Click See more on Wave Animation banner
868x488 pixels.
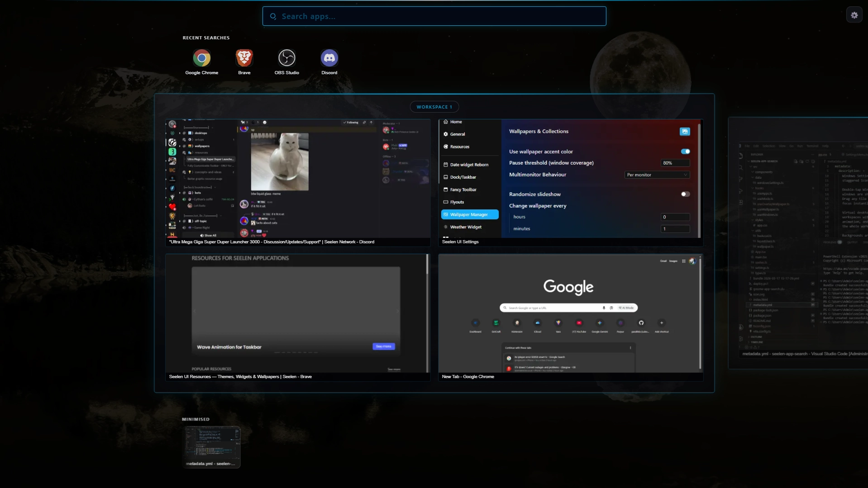383,346
